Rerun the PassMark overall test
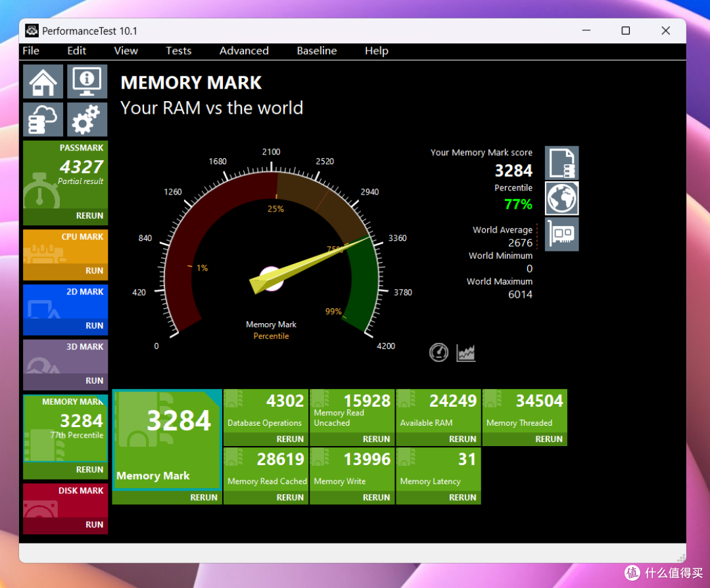Image resolution: width=710 pixels, height=588 pixels. 89,216
